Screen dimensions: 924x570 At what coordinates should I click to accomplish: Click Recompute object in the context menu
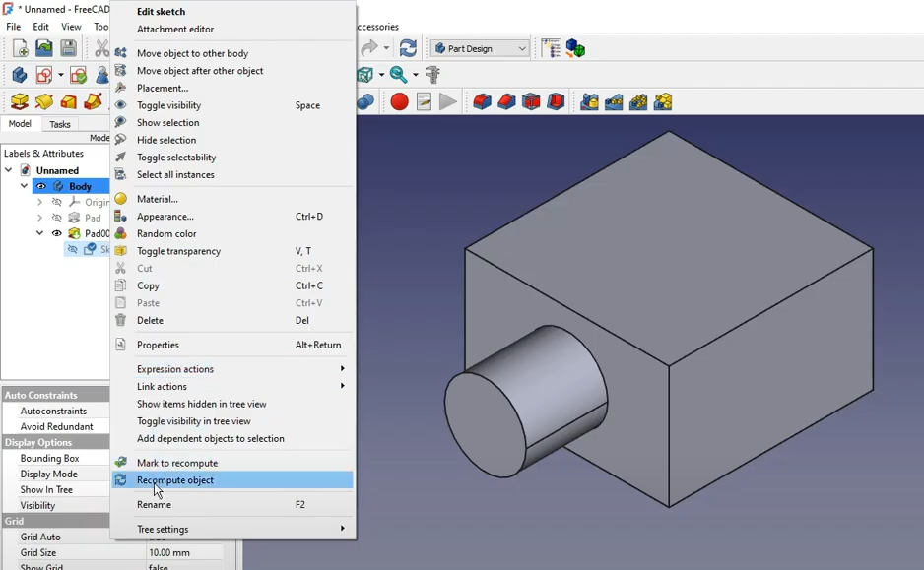[175, 479]
